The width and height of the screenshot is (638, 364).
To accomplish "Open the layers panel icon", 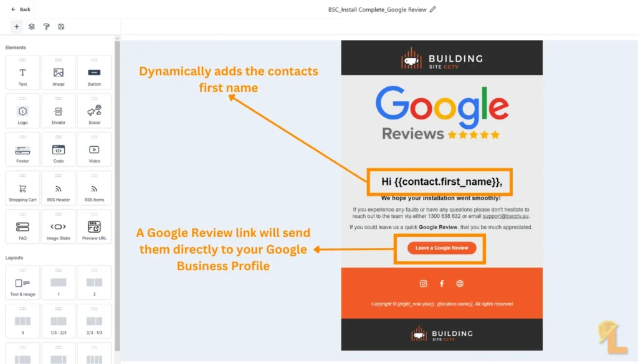I will [x=31, y=27].
